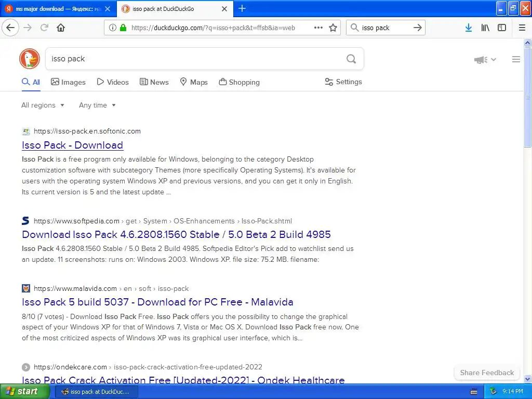
Task: Go back with the browser back arrow
Action: [10, 28]
